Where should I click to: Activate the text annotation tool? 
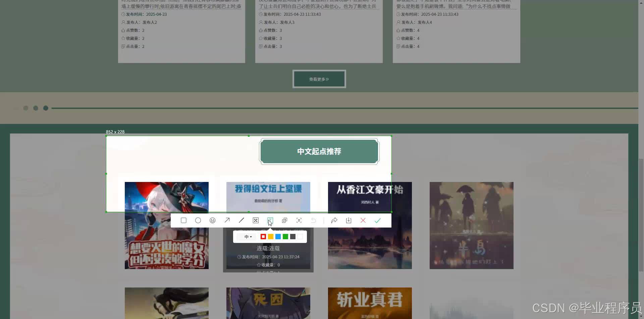[x=270, y=220]
